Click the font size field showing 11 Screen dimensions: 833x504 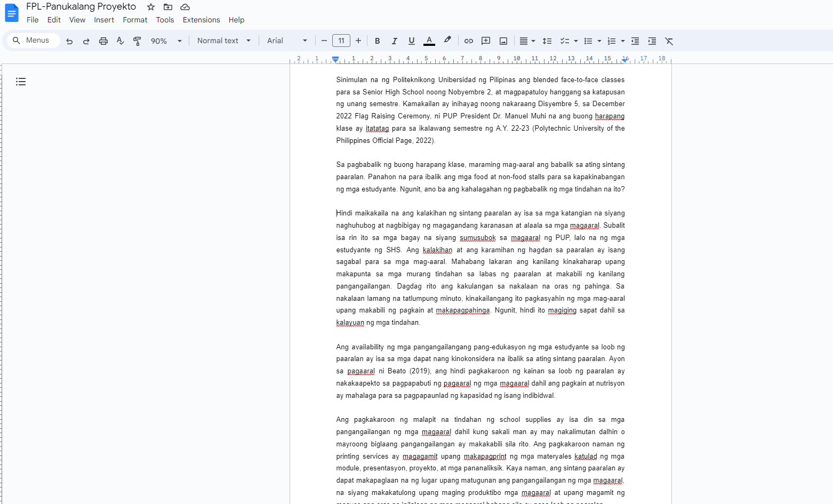click(x=341, y=41)
